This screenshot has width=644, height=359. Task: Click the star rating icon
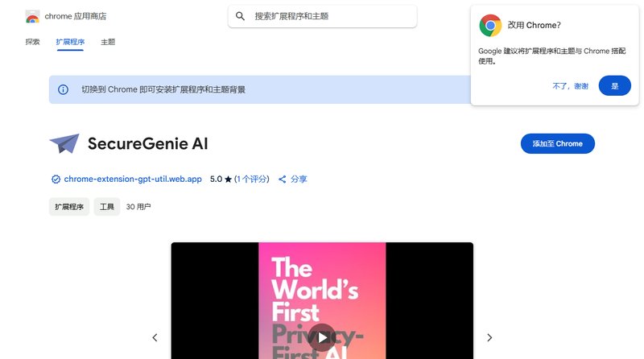(229, 179)
